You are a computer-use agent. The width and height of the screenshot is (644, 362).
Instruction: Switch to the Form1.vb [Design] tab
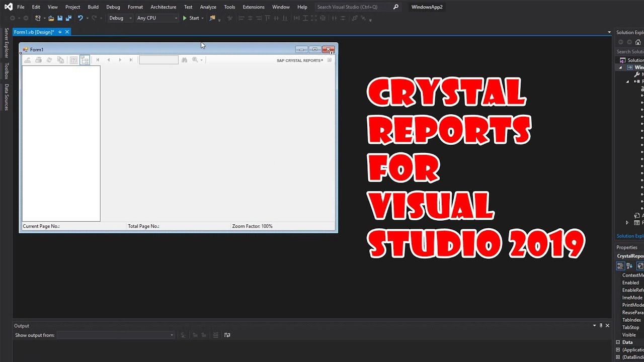click(34, 32)
